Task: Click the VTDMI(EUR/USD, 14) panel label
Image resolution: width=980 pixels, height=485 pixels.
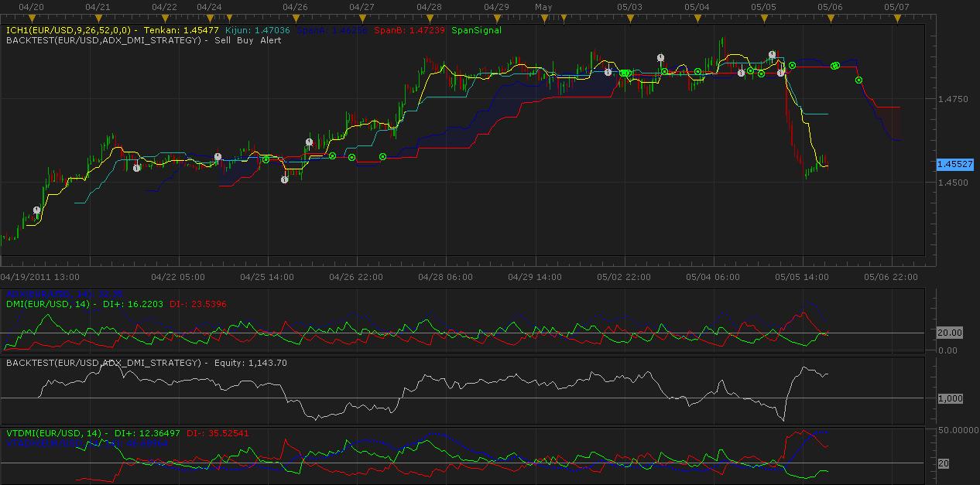Action: 54,433
